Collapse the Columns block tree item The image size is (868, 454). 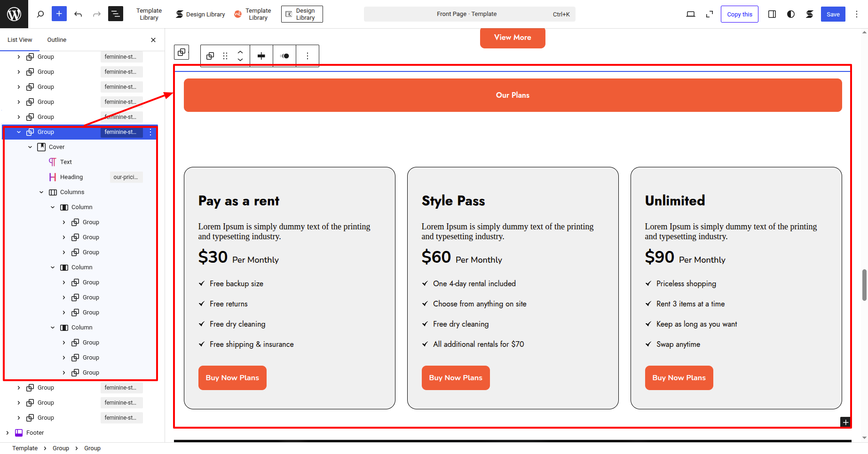tap(41, 192)
